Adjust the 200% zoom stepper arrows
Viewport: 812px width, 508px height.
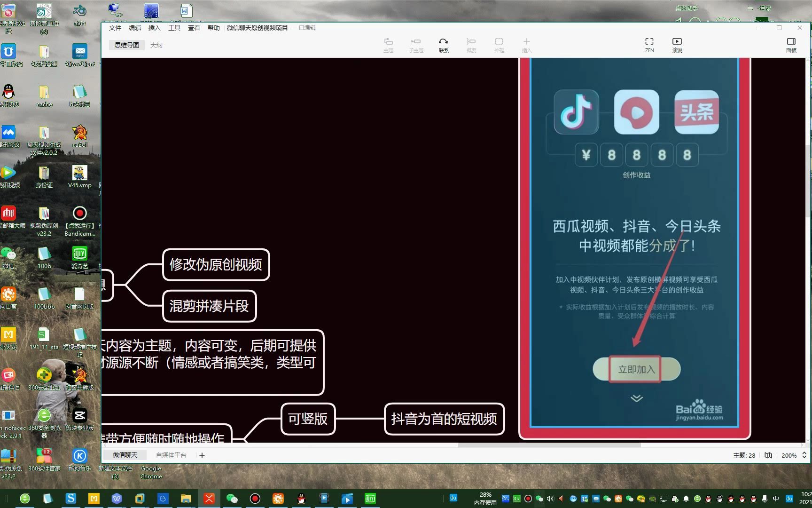804,455
